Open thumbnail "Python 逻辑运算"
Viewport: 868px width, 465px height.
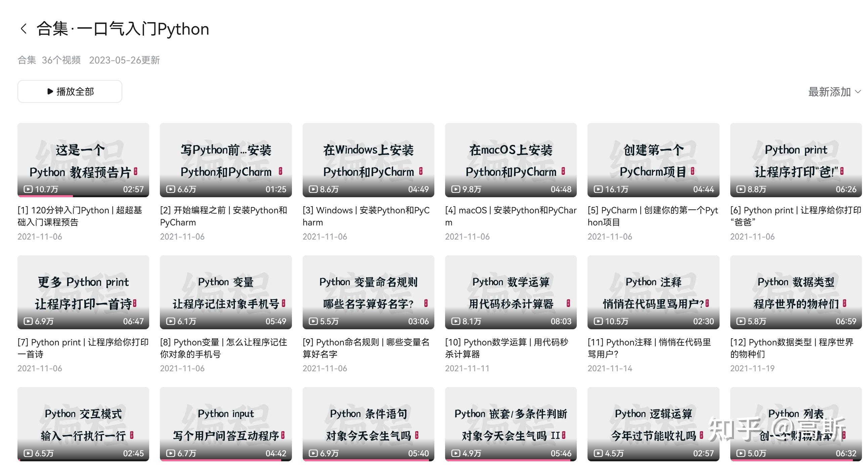(x=653, y=424)
